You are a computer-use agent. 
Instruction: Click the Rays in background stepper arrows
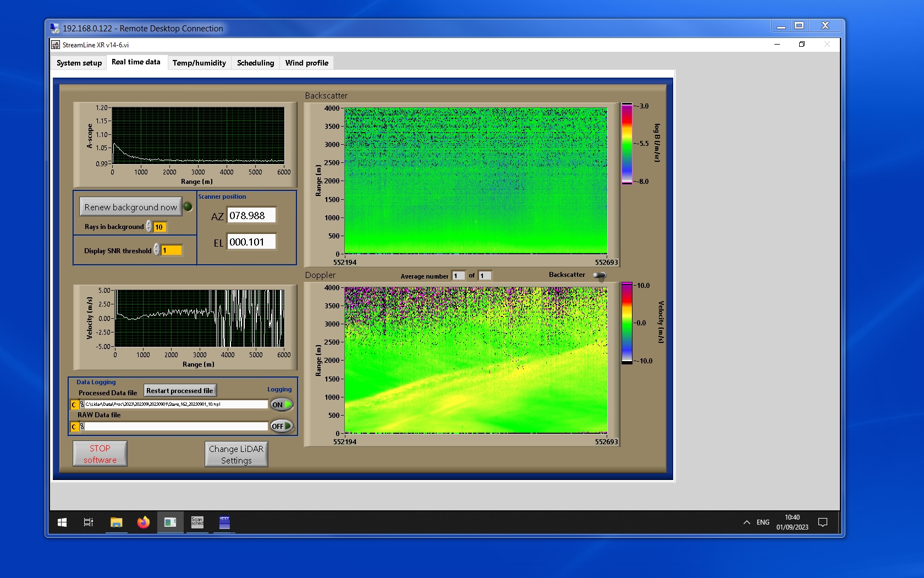pos(149,227)
